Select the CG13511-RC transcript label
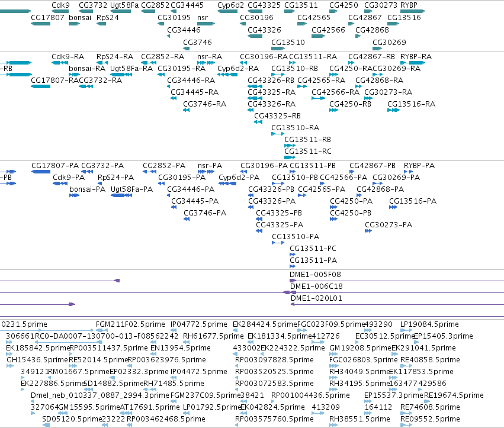504x428 pixels. (x=308, y=152)
